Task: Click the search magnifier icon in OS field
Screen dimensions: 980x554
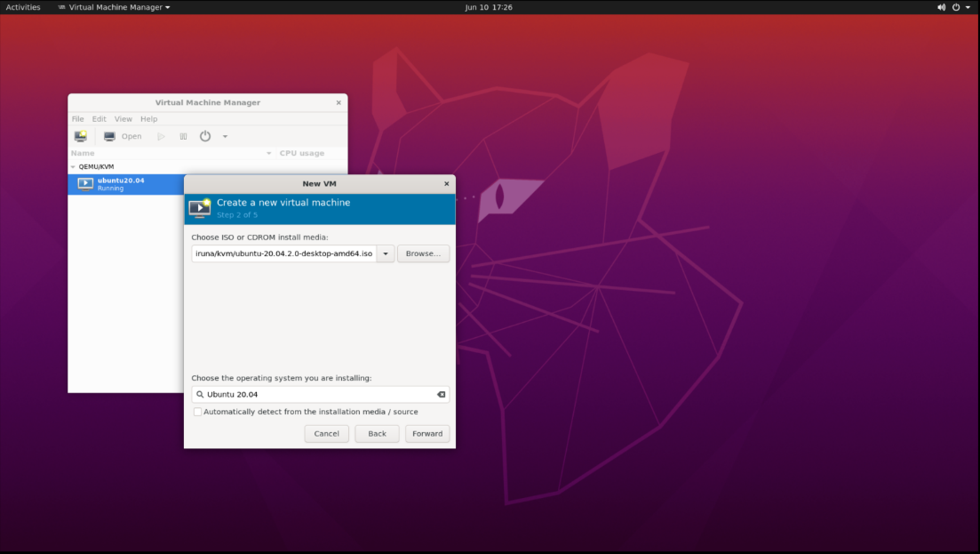Action: tap(200, 395)
